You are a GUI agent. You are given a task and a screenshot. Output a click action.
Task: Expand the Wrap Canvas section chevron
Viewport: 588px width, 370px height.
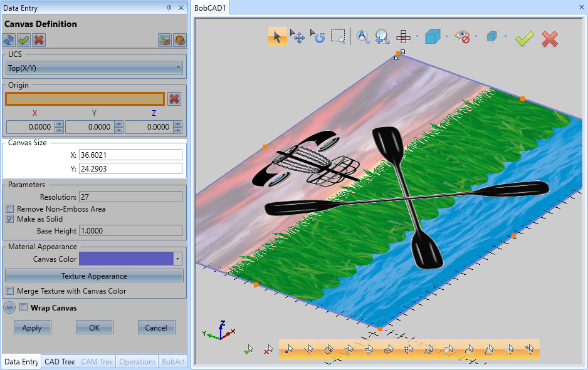click(9, 307)
